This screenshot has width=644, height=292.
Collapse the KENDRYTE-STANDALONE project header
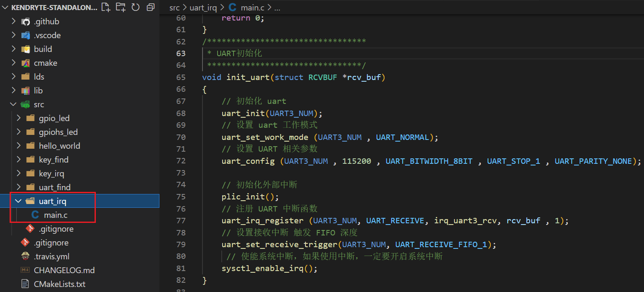click(x=5, y=8)
